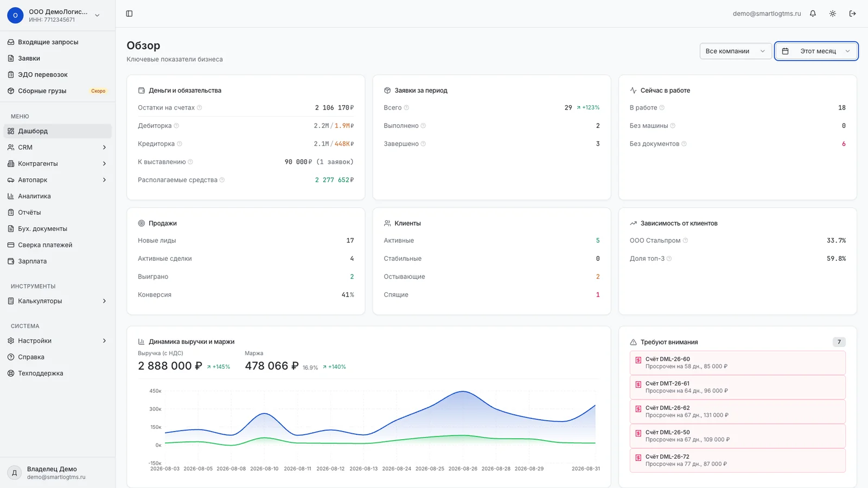Screen dimensions: 868x488
Task: Open Отчёты page
Action: click(x=58, y=213)
